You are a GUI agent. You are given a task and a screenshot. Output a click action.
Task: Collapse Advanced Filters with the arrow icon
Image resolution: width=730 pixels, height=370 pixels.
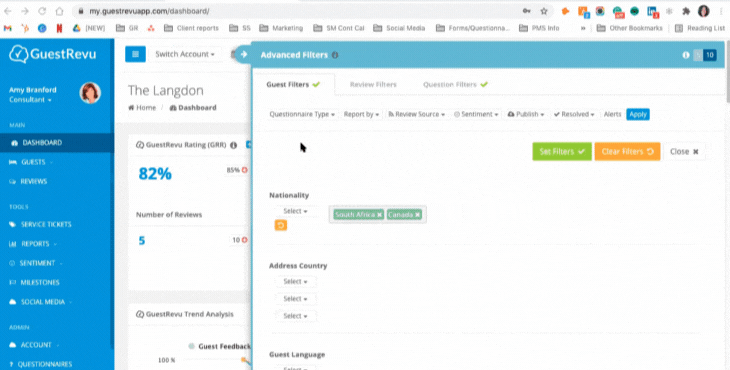[x=243, y=54]
